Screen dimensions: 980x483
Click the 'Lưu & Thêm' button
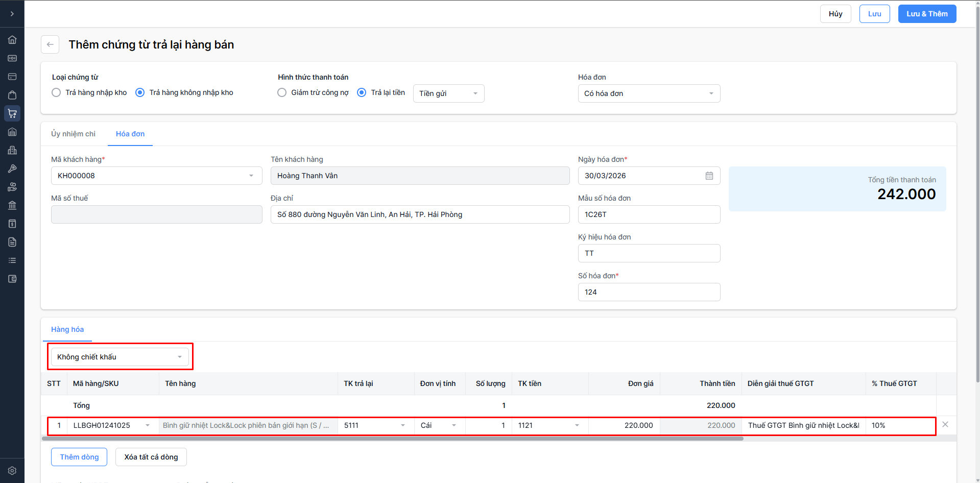(x=927, y=14)
